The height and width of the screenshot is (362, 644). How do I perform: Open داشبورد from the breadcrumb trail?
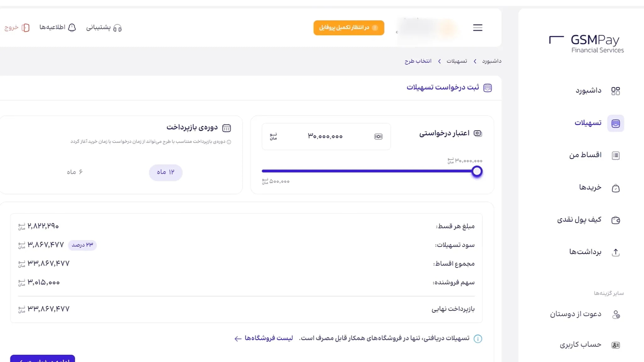point(491,61)
